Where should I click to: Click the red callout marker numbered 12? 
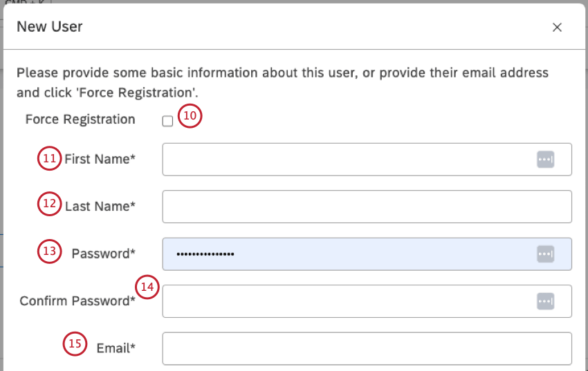point(49,204)
